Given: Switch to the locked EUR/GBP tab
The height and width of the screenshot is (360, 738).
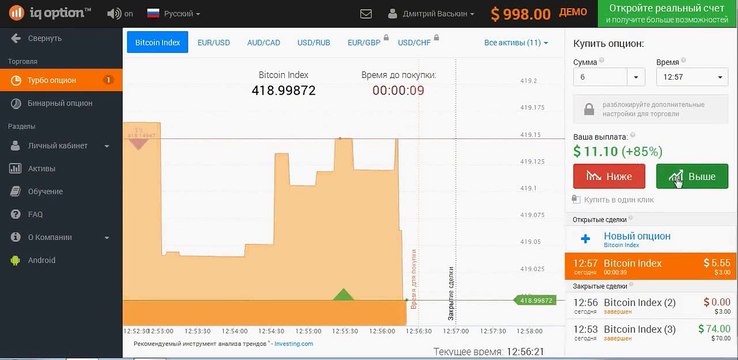Looking at the screenshot, I should point(364,43).
